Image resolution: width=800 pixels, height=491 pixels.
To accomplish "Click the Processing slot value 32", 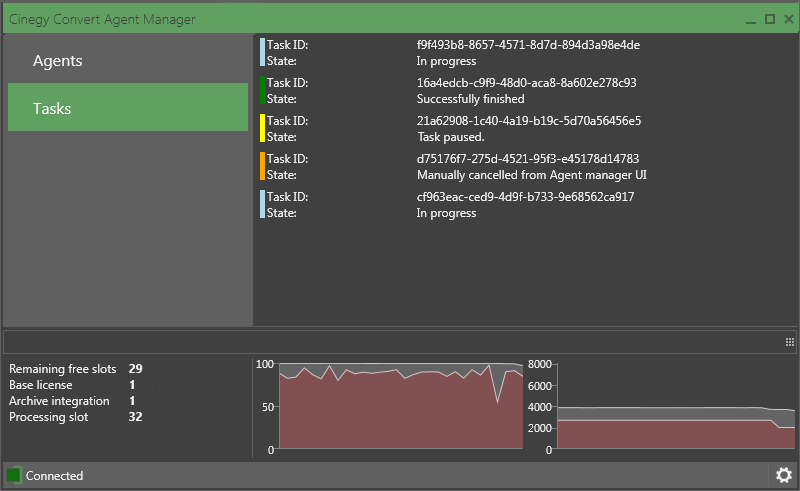I will 135,416.
